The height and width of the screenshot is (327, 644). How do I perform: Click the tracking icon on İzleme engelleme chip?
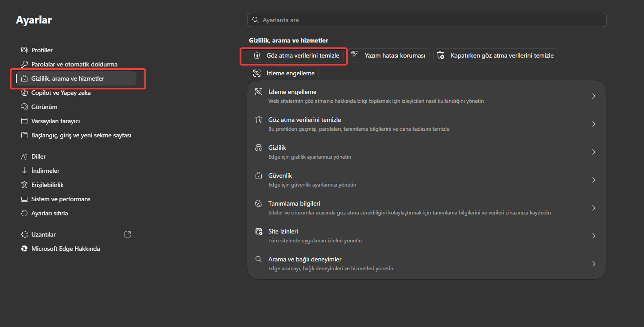click(257, 73)
